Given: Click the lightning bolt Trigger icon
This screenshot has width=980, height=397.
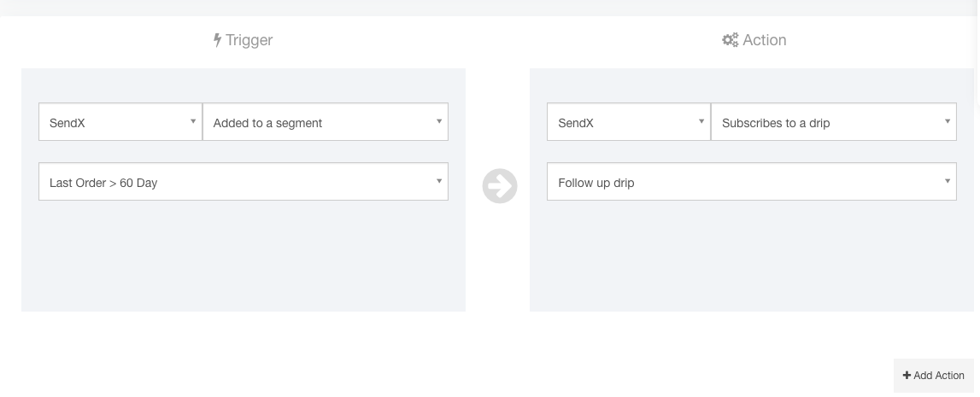Looking at the screenshot, I should pos(218,40).
